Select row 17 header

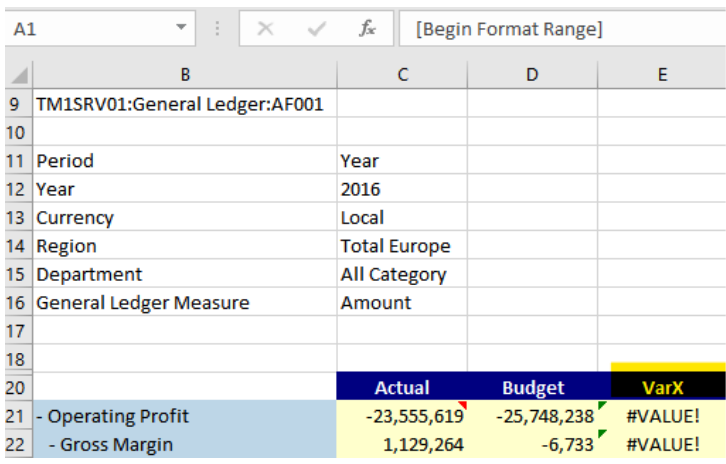pyautogui.click(x=19, y=331)
